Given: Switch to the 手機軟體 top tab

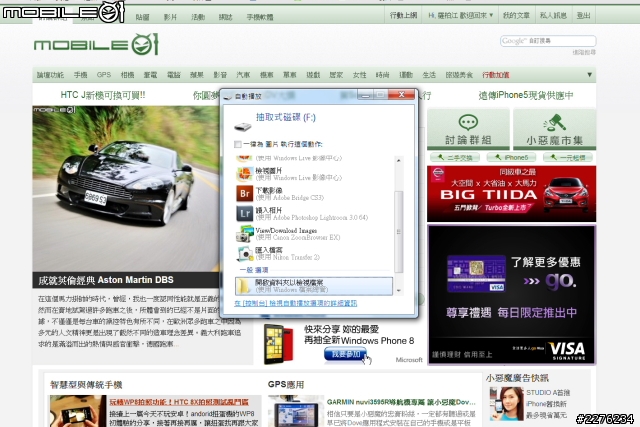Looking at the screenshot, I should 260,17.
